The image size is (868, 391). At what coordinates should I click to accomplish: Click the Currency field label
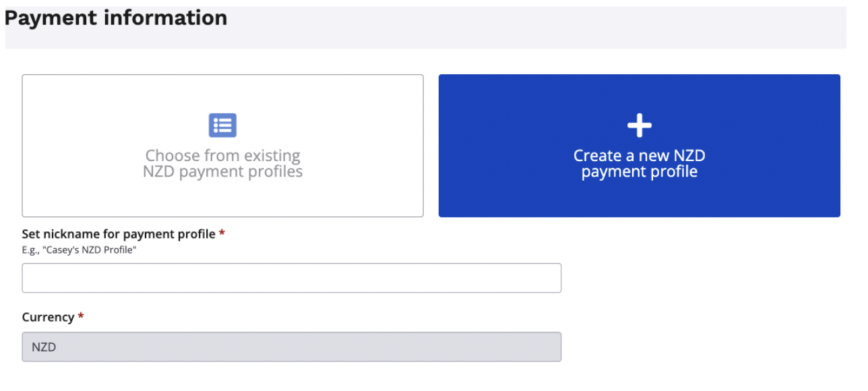pyautogui.click(x=48, y=317)
